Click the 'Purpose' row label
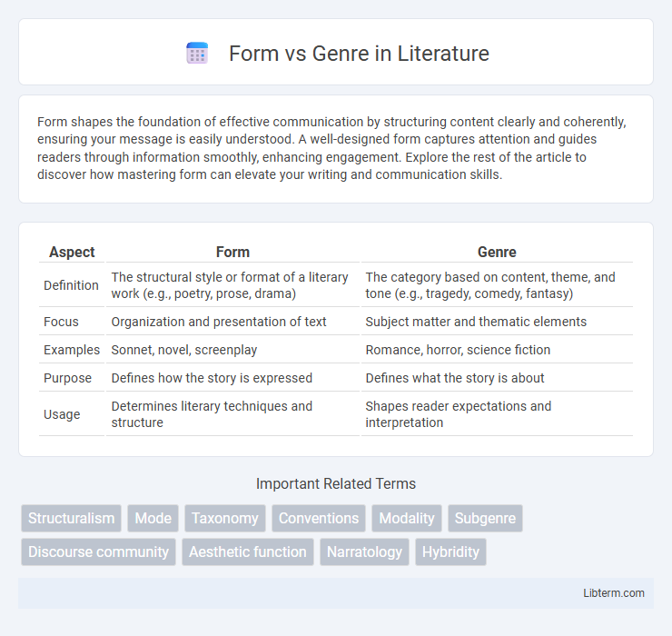Image resolution: width=672 pixels, height=636 pixels. pos(68,378)
